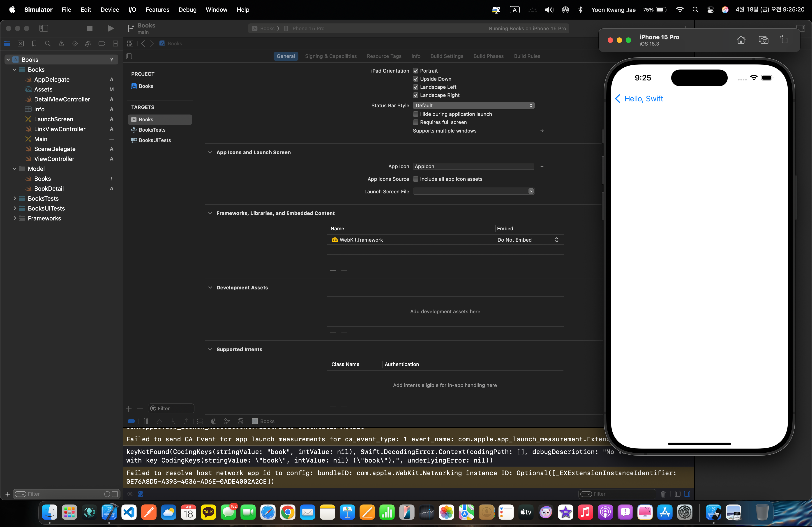
Task: Uncheck iPad Orientation Portrait
Action: [x=415, y=71]
